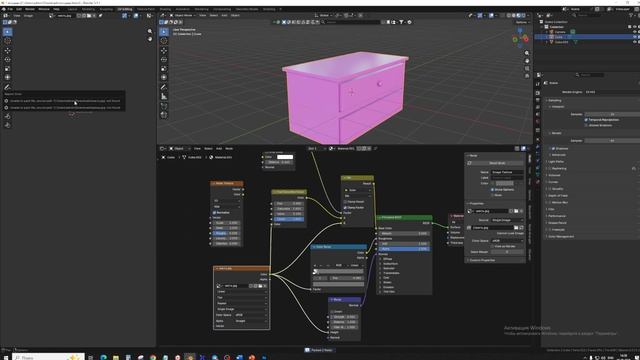Open the Color Space sRGB dropdown
Screen dimensions: 640x360
[x=507, y=241]
